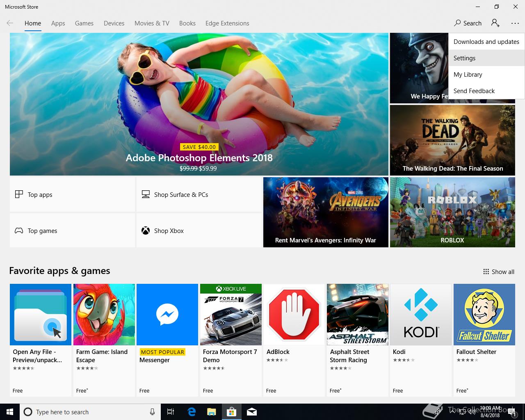The height and width of the screenshot is (420, 525).
Task: Click the Show all grid icon
Action: (486, 272)
